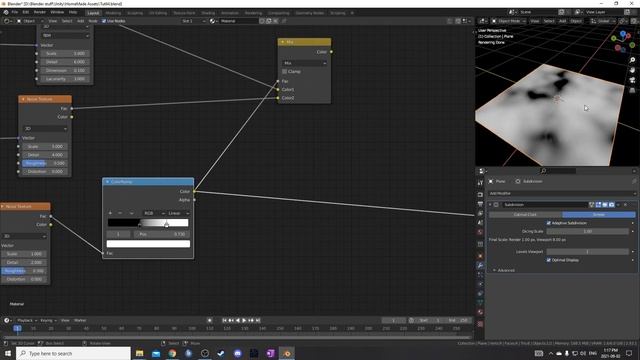Open the Add Modifier dropdown
The width and height of the screenshot is (640, 360).
[562, 193]
